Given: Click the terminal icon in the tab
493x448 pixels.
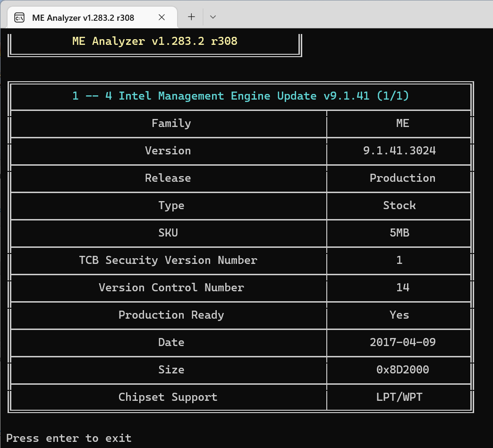Looking at the screenshot, I should pos(19,18).
